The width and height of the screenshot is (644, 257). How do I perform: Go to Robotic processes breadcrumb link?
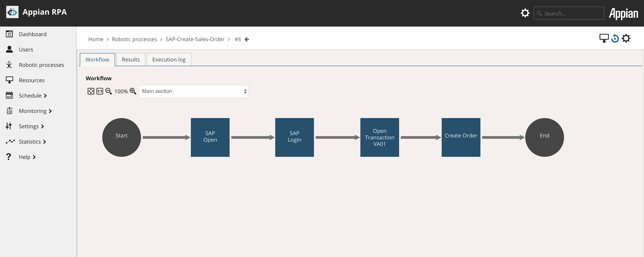pyautogui.click(x=135, y=39)
